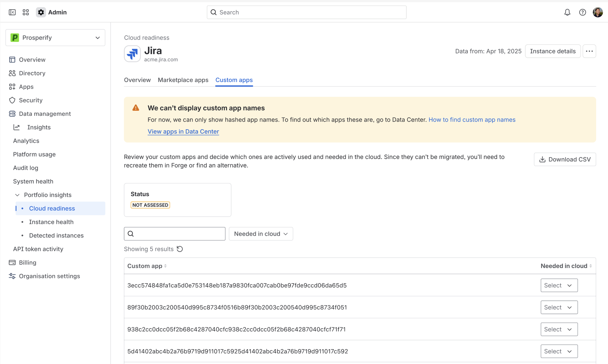Expand the Prosperify organization switcher

click(97, 38)
